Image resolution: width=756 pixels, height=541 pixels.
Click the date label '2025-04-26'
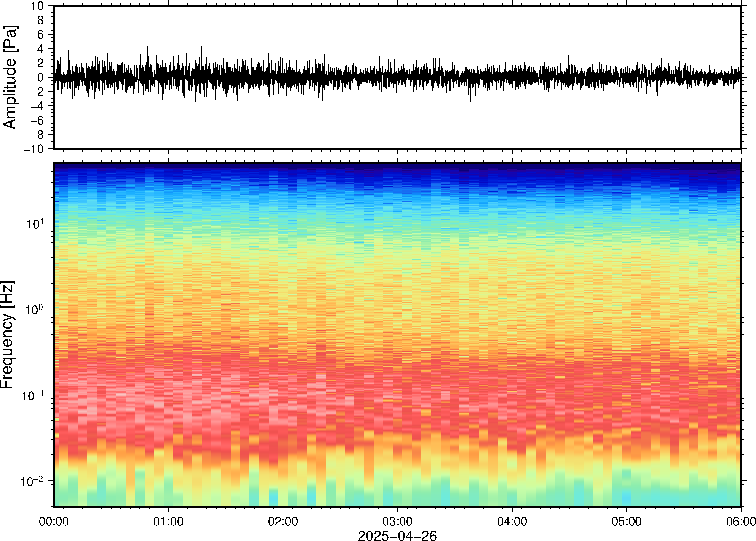pos(397,536)
